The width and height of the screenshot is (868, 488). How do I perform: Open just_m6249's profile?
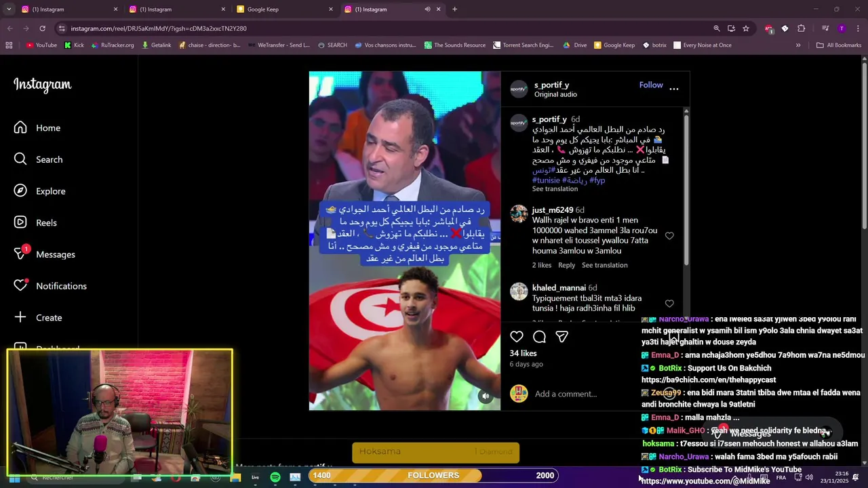point(553,210)
